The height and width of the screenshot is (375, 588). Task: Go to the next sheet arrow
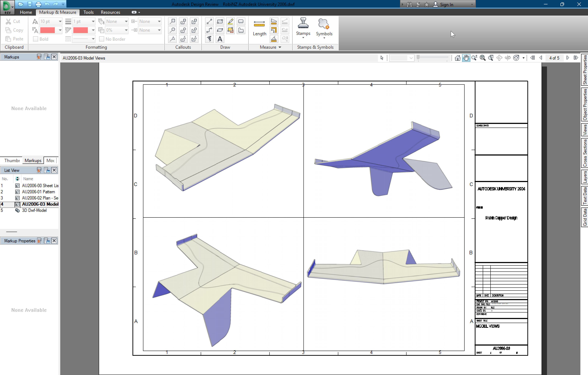[x=568, y=58]
